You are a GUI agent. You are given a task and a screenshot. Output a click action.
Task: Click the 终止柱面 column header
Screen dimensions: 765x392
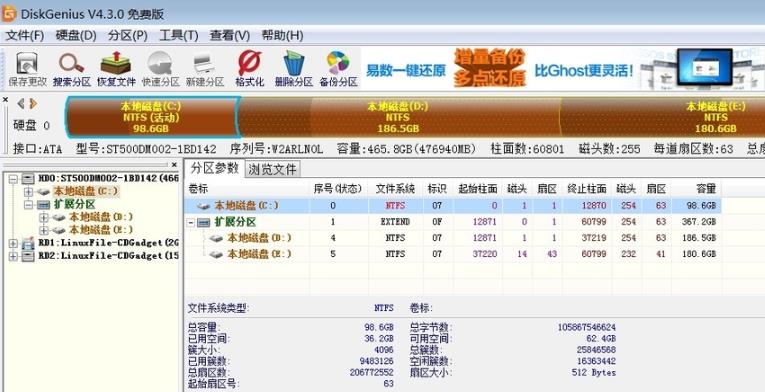[586, 188]
